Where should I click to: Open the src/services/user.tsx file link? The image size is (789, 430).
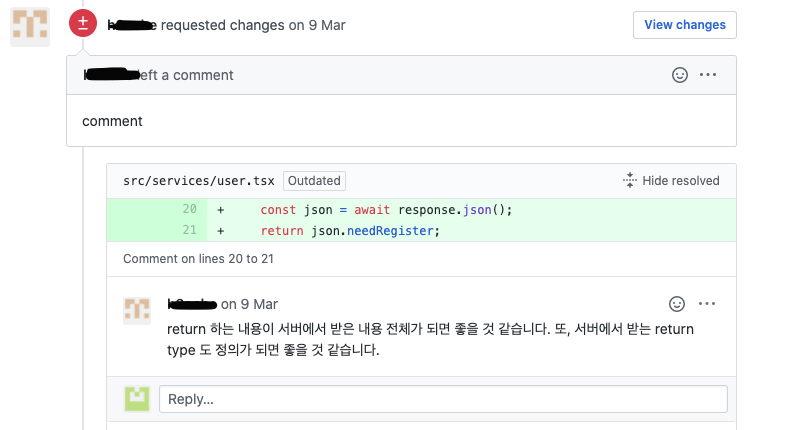(199, 181)
